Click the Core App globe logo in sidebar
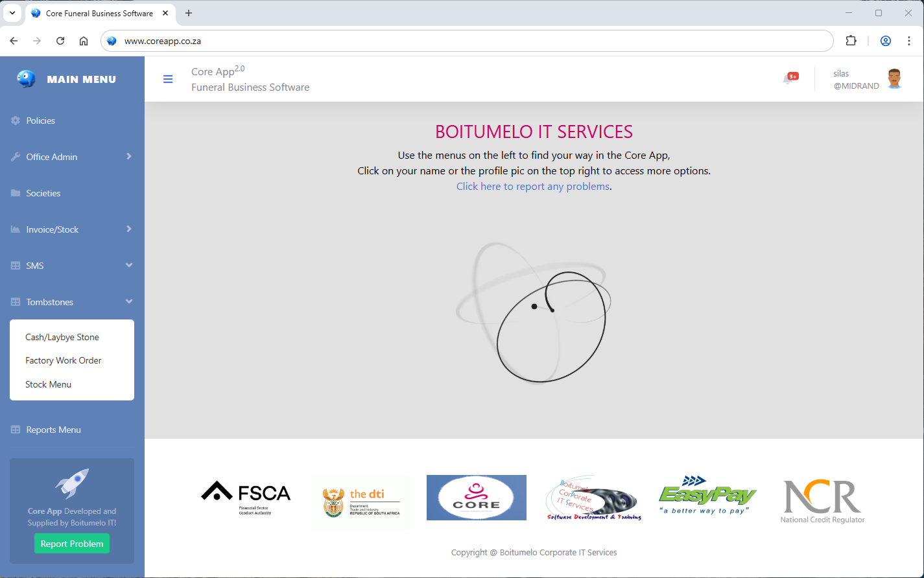The width and height of the screenshot is (924, 578). 26,79
